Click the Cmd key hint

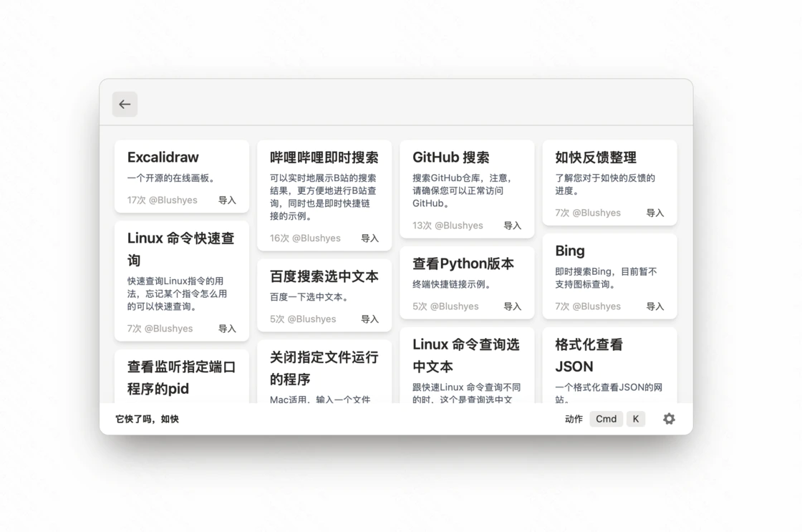(606, 419)
